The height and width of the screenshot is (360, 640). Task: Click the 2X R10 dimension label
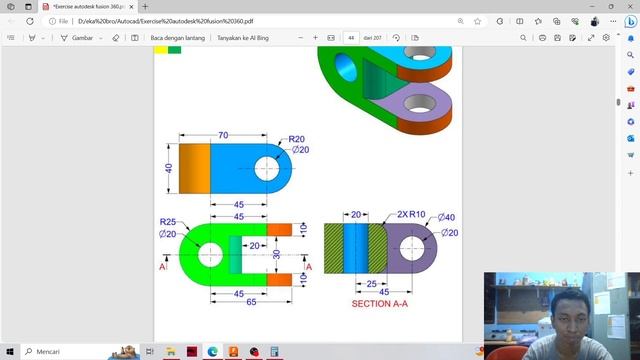pos(411,214)
